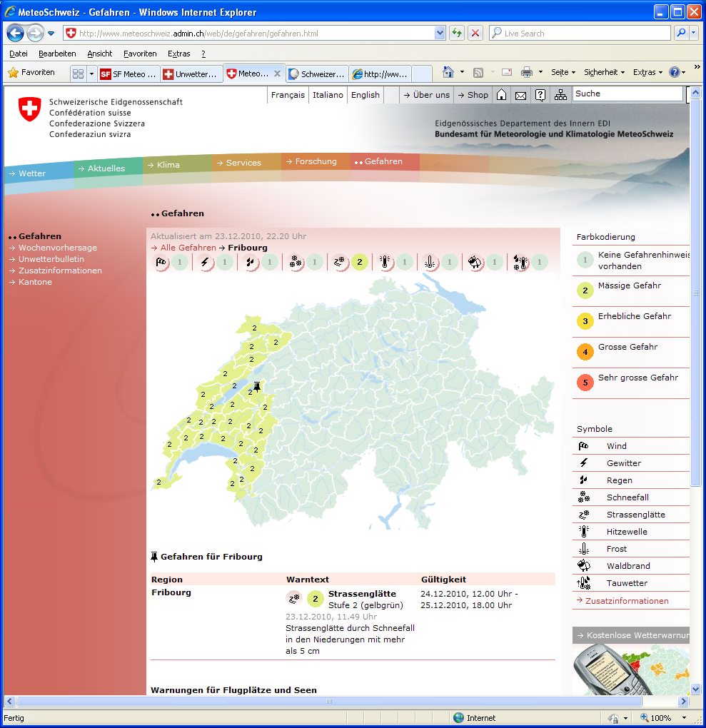This screenshot has height=728, width=706.
Task: Pick the Hitzewelle heat hazard icon above map
Action: coord(385,263)
